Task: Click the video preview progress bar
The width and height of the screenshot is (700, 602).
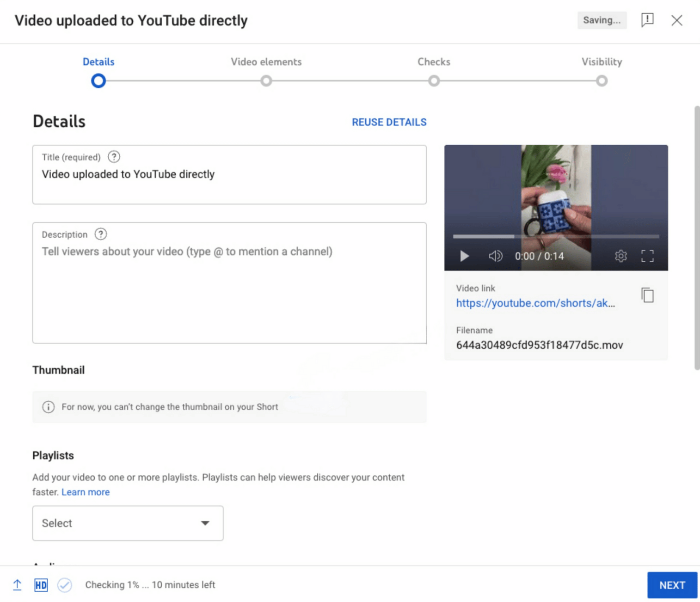Action: (x=556, y=236)
